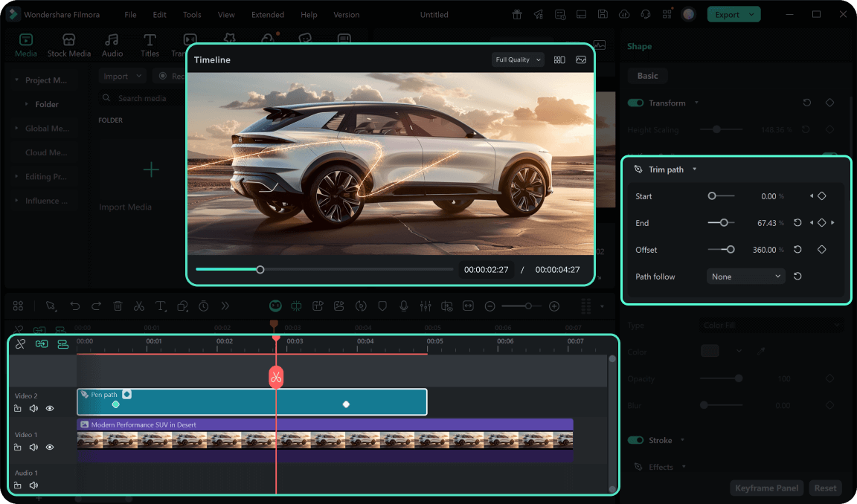Click the End trim path slider
Screen dimensions: 857x504
point(721,223)
